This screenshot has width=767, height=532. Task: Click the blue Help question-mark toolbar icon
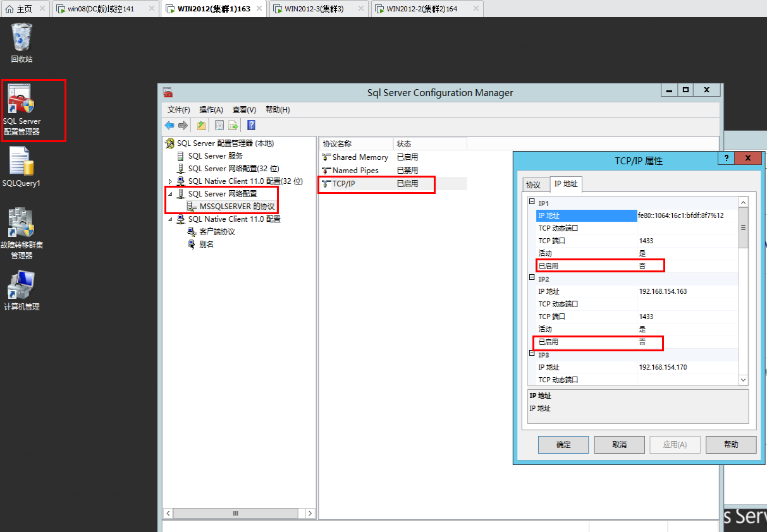[251, 125]
